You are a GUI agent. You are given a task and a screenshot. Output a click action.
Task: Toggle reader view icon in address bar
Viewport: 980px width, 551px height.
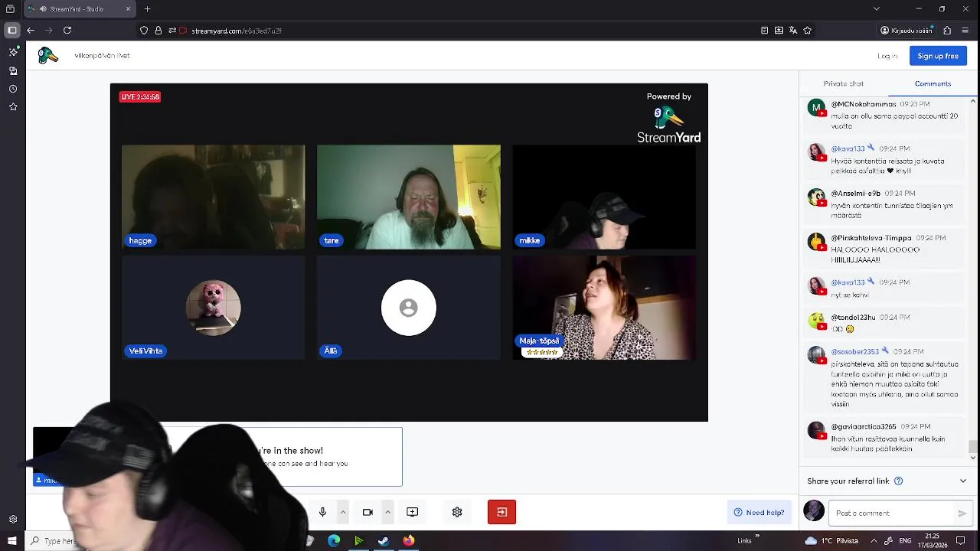pyautogui.click(x=765, y=31)
